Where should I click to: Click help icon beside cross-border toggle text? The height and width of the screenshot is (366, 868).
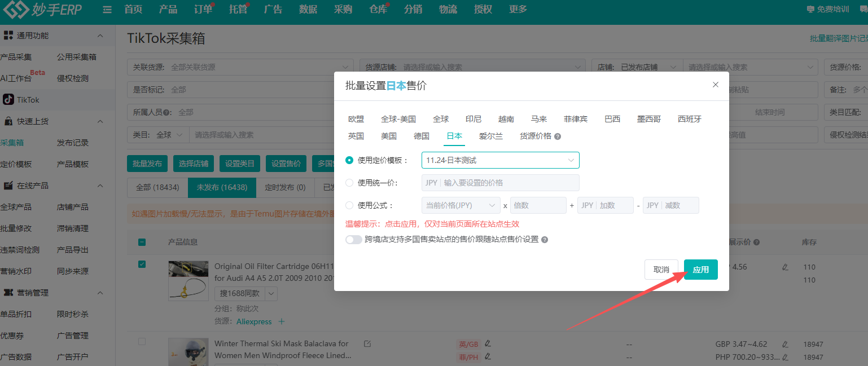(545, 240)
